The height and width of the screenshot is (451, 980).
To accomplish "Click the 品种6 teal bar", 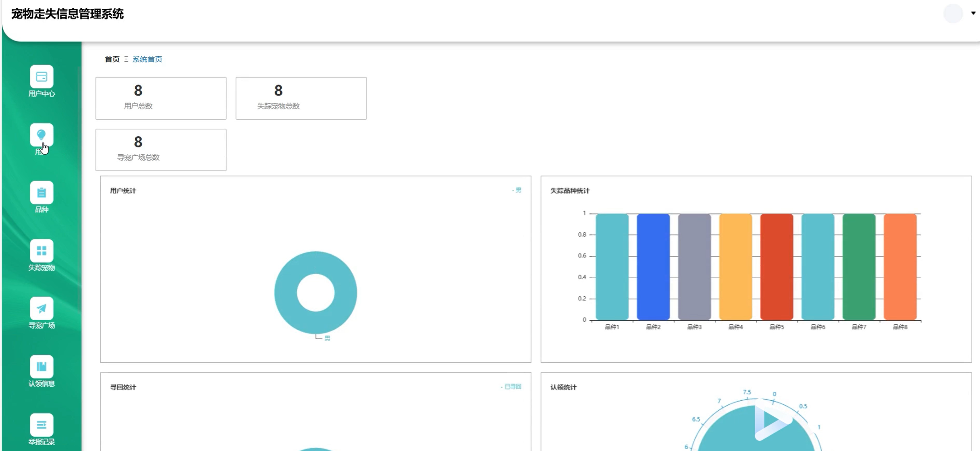I will [818, 267].
